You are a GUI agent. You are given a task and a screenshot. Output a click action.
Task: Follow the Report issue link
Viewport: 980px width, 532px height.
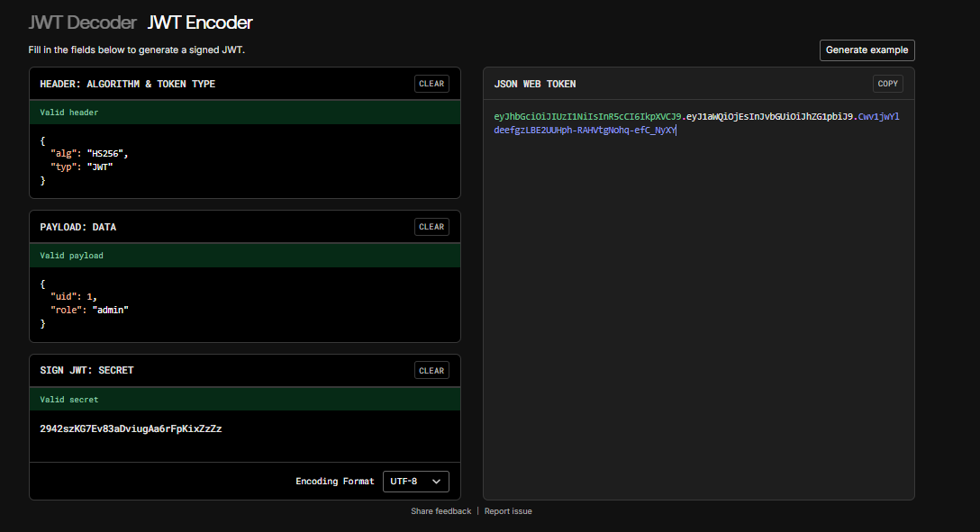508,511
